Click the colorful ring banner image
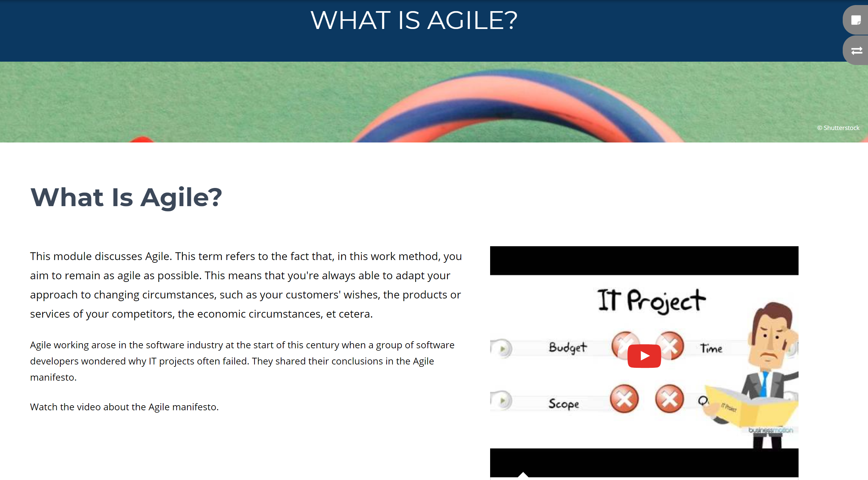868x480 pixels. pos(434,102)
